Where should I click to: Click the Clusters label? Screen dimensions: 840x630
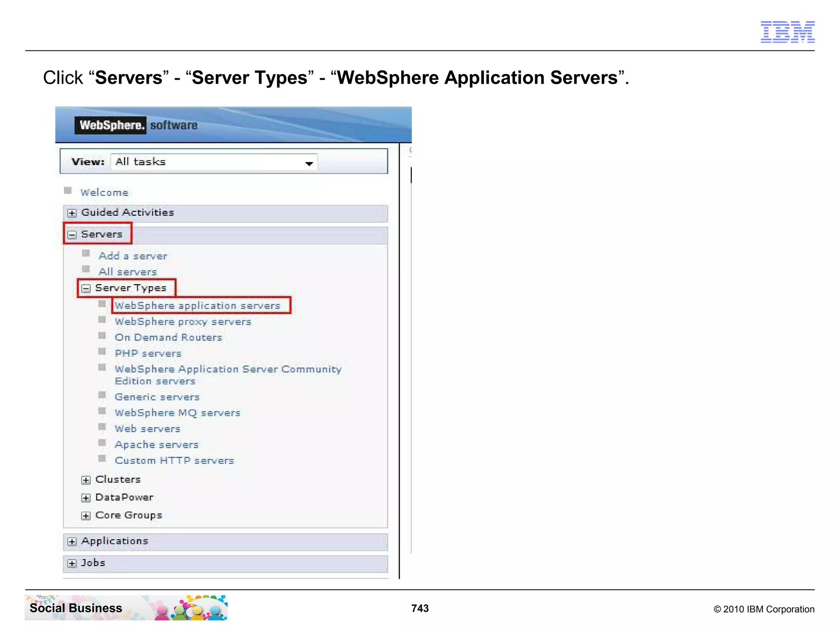[x=118, y=479]
